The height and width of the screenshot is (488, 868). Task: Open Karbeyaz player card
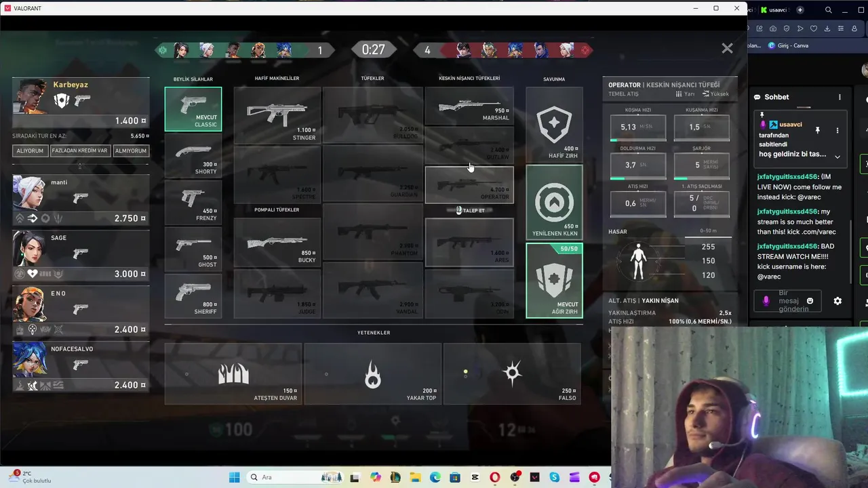pyautogui.click(x=81, y=103)
